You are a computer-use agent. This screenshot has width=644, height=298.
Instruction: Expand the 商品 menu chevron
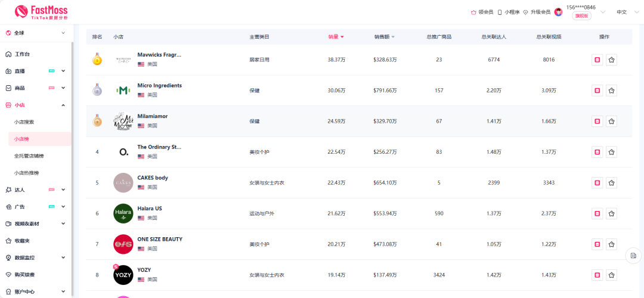point(63,88)
